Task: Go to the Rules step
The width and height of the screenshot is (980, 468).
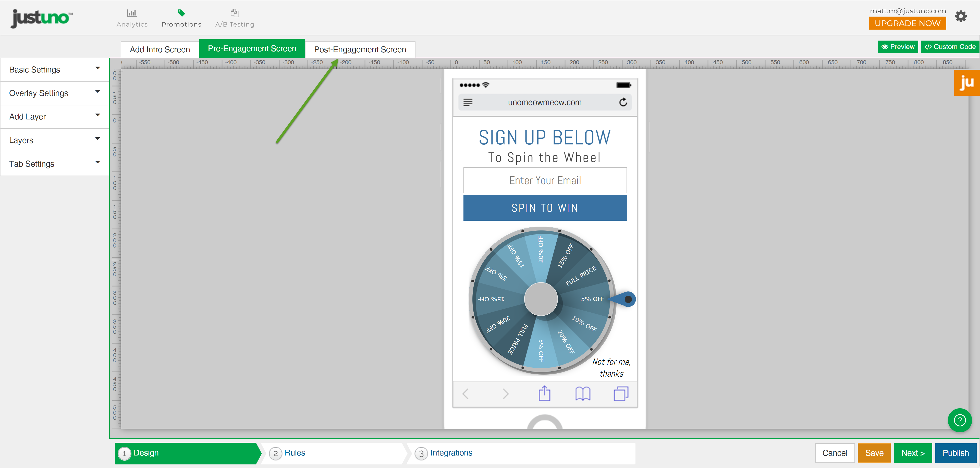Action: (x=295, y=453)
